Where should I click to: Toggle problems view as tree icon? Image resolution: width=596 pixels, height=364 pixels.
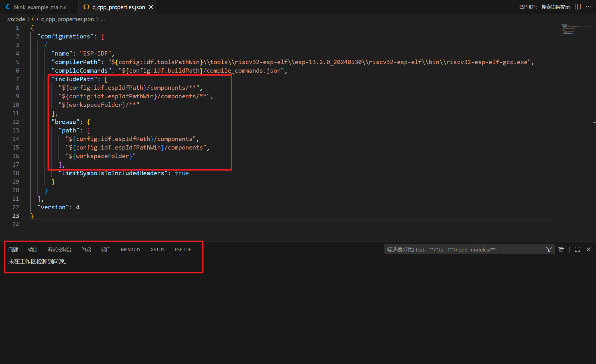point(561,250)
